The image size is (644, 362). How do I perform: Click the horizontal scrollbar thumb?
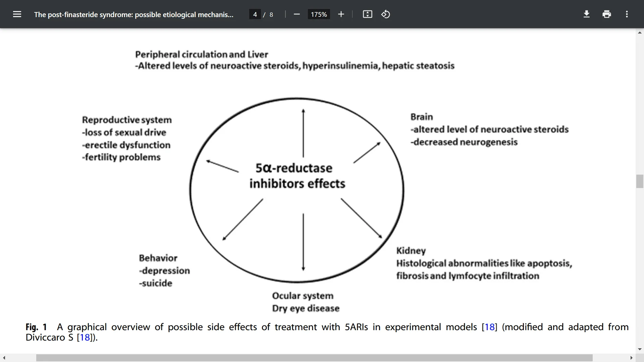(314, 358)
